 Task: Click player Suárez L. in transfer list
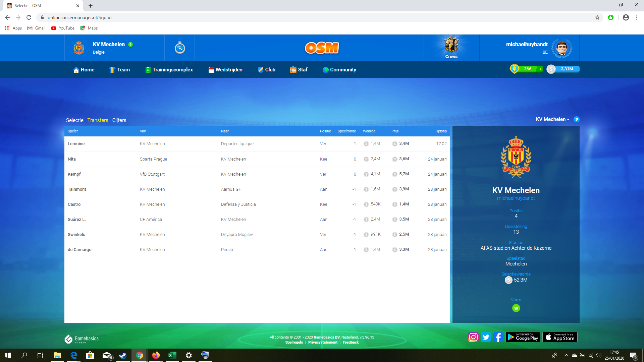click(77, 220)
